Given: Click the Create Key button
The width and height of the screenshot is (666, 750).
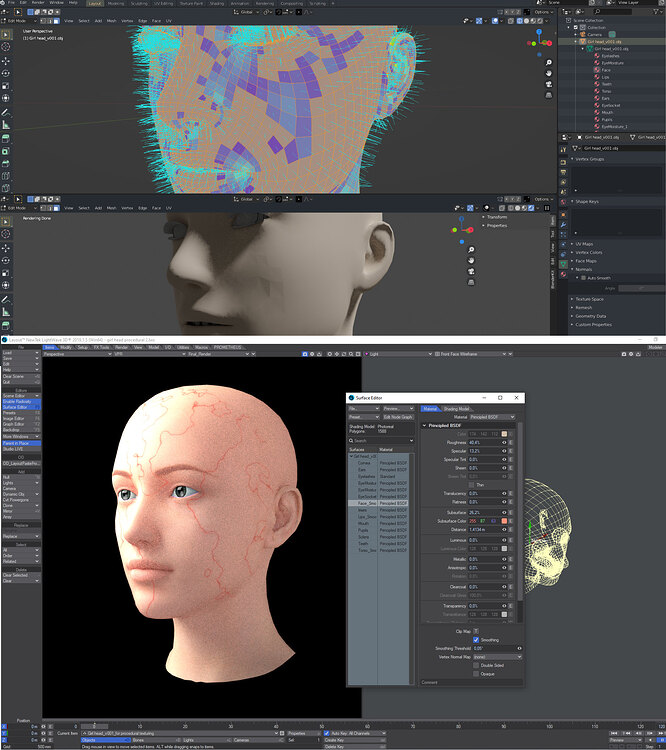Looking at the screenshot, I should 355,740.
